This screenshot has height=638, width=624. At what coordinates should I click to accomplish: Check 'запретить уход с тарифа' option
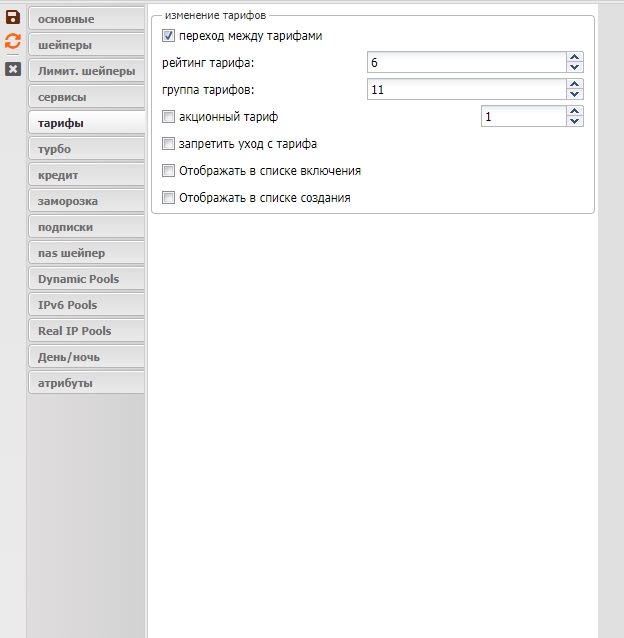168,144
